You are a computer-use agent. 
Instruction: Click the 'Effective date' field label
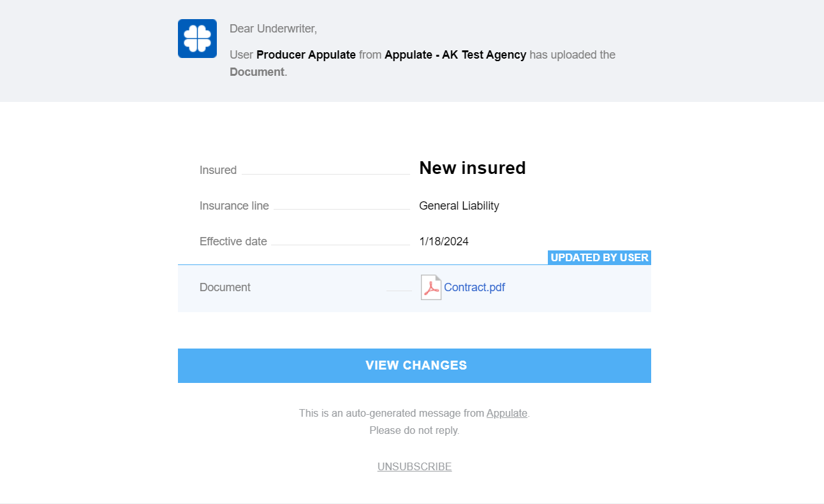point(233,241)
